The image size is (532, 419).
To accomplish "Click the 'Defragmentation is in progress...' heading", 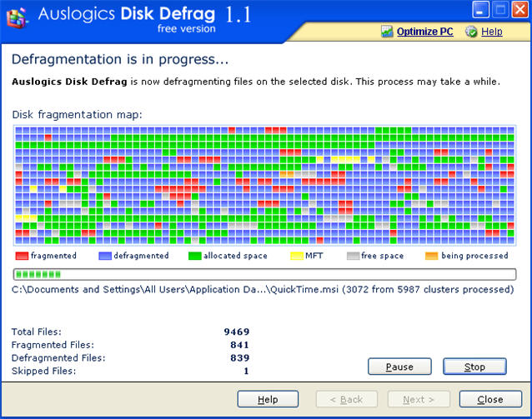I will (120, 59).
